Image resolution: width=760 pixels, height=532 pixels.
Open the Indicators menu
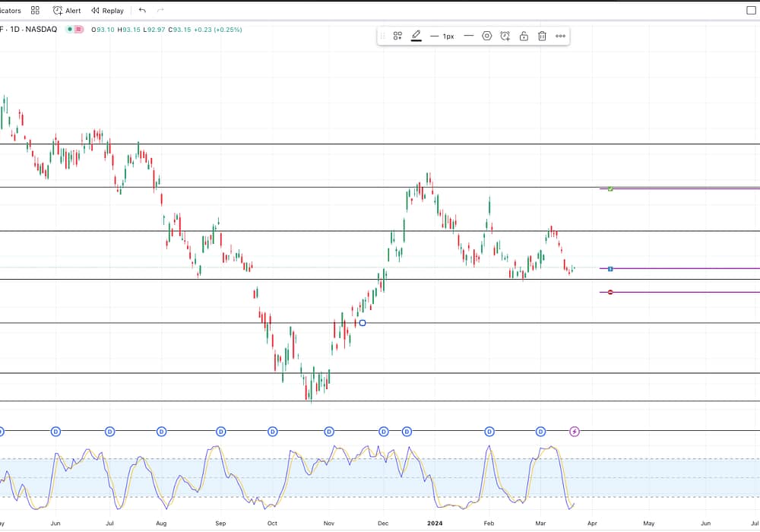(x=11, y=11)
